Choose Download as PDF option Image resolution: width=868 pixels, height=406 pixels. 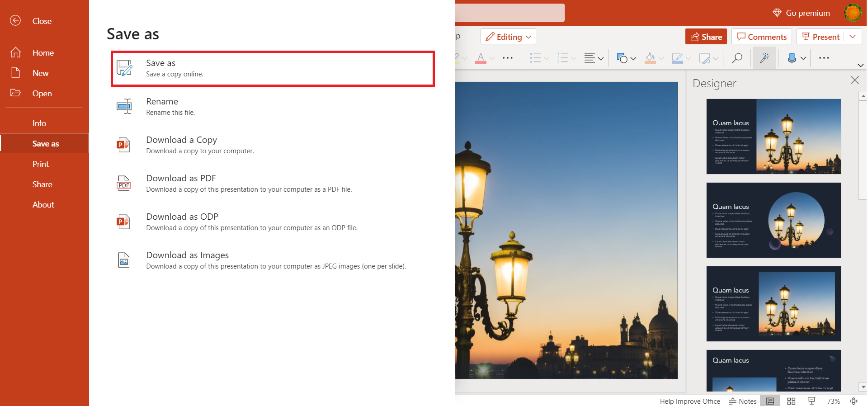pyautogui.click(x=181, y=183)
